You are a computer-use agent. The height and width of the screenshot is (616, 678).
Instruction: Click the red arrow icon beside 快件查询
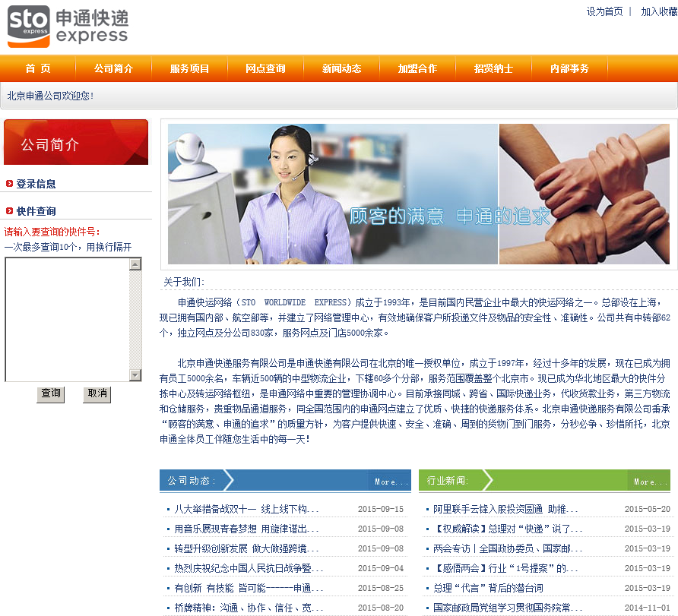[x=9, y=211]
